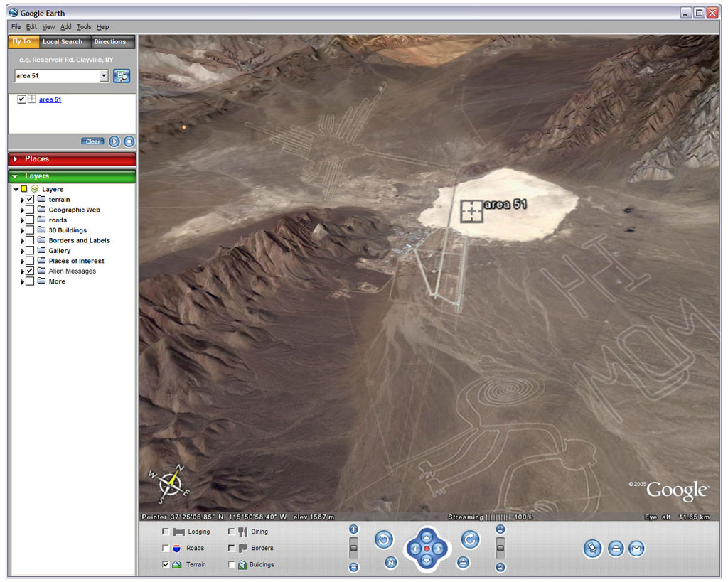The height and width of the screenshot is (582, 728).
Task: Pan the view down with the arrow button
Action: 427,561
